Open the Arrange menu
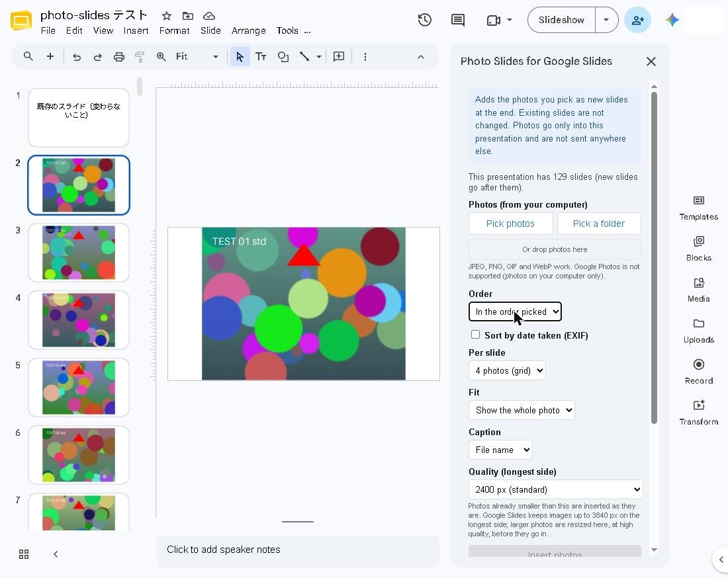 (248, 30)
